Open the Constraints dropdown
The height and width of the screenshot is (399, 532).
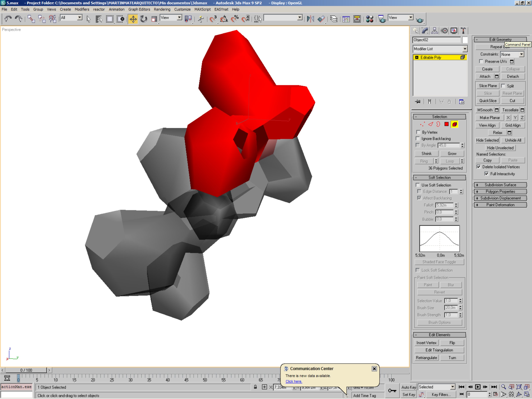point(521,54)
